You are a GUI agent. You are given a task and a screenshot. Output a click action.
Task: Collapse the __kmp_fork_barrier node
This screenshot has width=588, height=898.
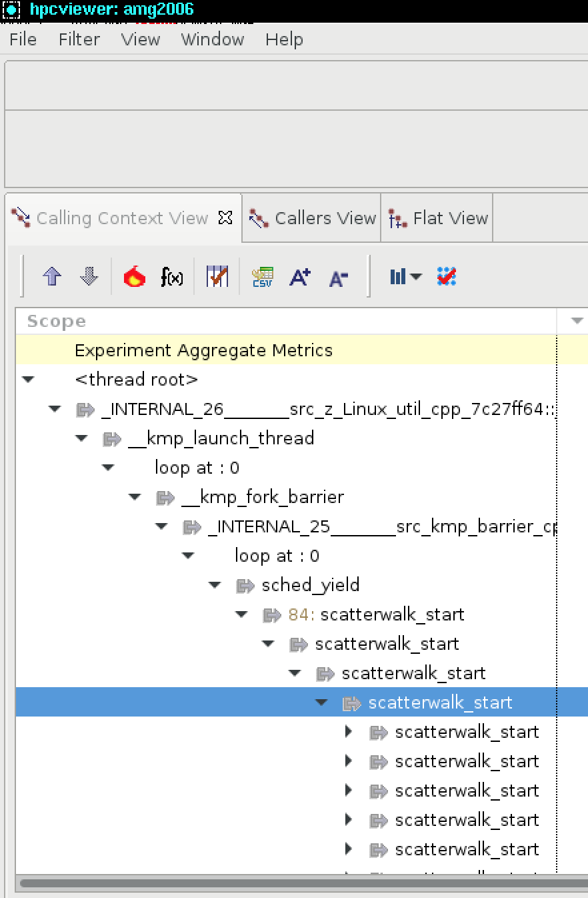[x=135, y=496]
